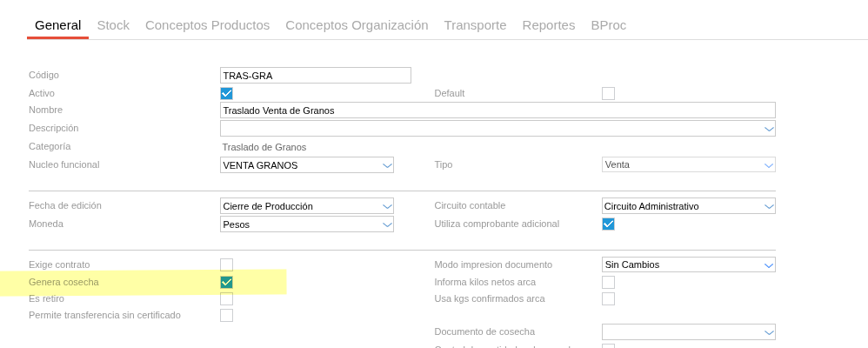Open the BProc tab

point(608,25)
